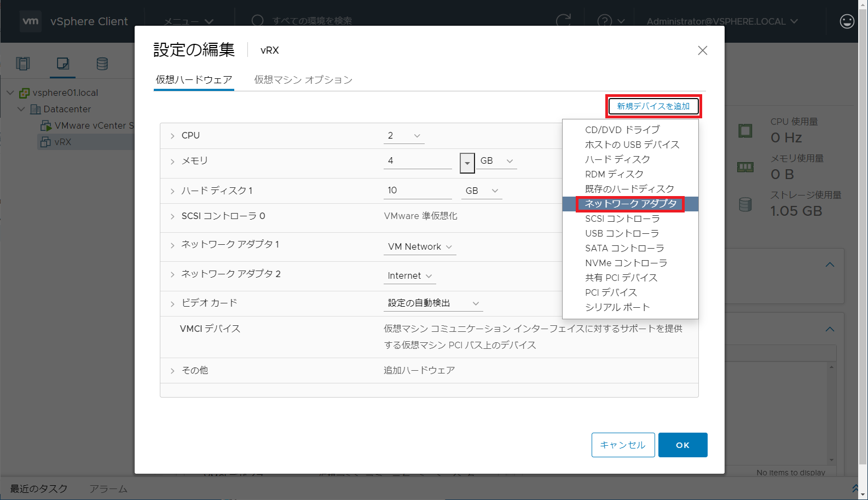868x500 pixels.
Task: Open the VM Network selection dropdown
Action: (420, 247)
